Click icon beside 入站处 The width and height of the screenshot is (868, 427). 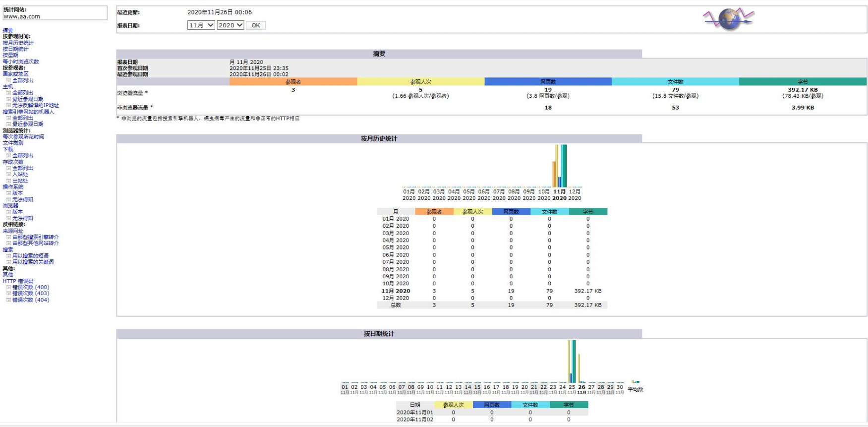[8, 175]
